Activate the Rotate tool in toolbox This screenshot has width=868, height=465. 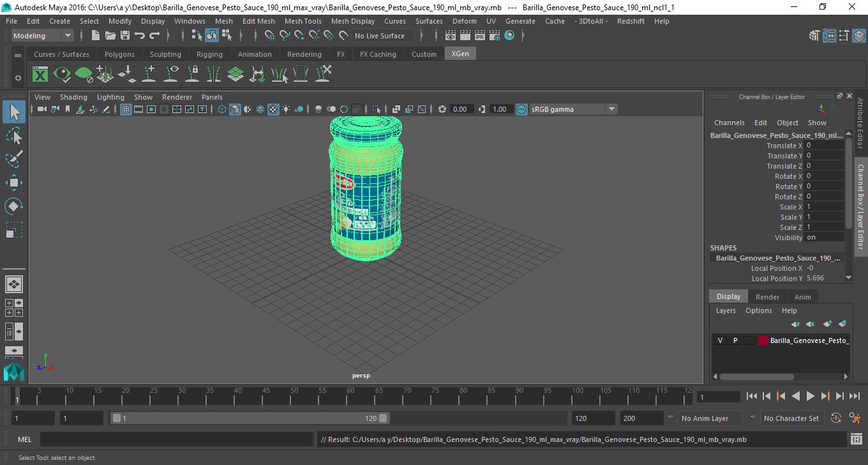14,206
